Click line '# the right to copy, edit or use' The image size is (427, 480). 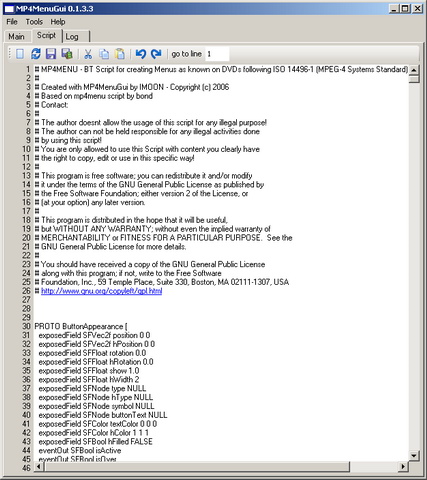tap(114, 158)
